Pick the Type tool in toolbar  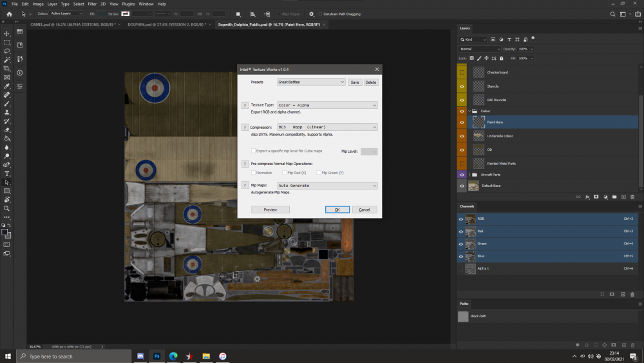coord(7,173)
